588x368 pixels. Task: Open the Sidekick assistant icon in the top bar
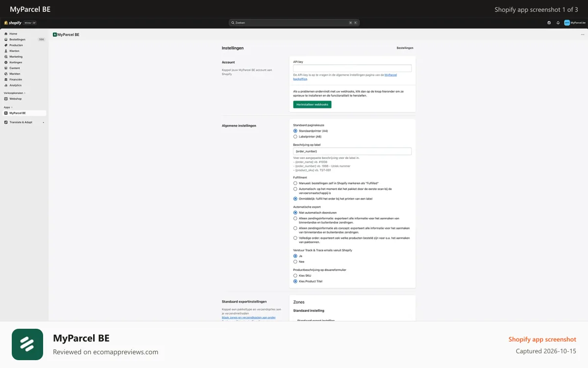point(549,23)
